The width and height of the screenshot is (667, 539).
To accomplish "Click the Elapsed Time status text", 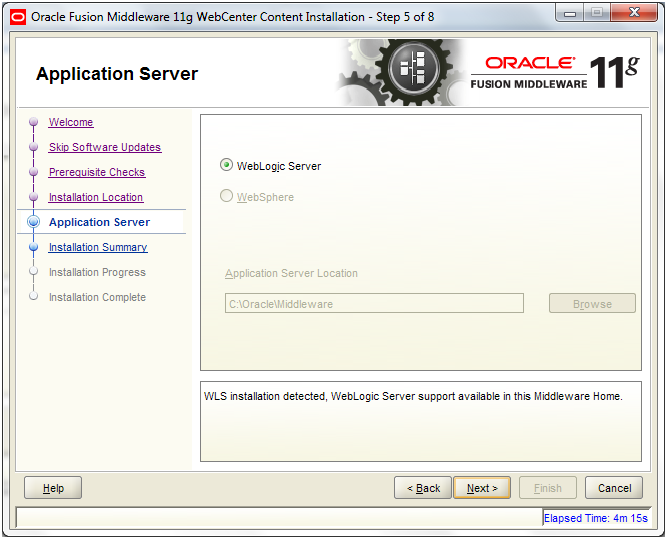I will pyautogui.click(x=596, y=518).
